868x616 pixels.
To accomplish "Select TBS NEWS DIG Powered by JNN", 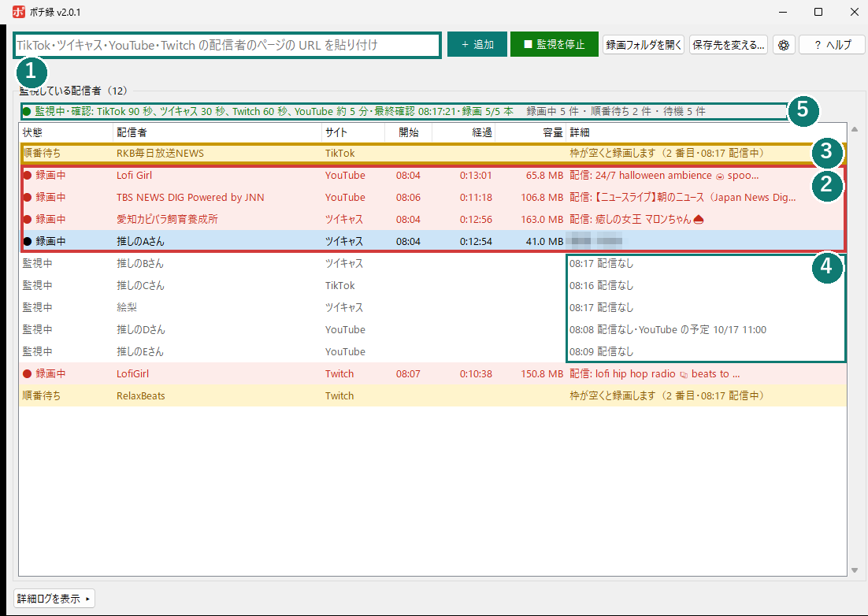I will click(x=191, y=198).
